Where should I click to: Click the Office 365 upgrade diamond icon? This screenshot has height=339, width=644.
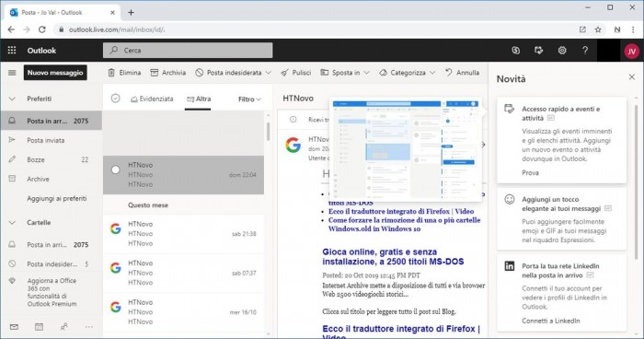[x=12, y=281]
